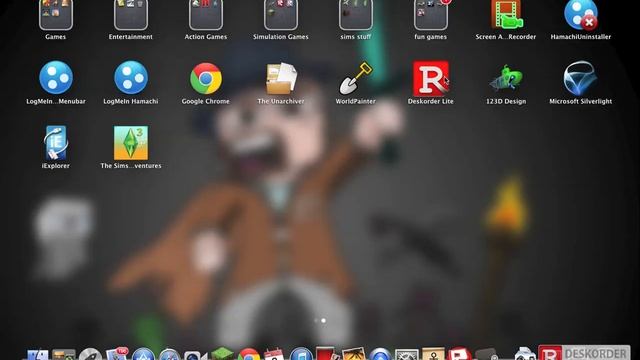Image resolution: width=640 pixels, height=360 pixels.
Task: Launch iExplorer
Action: [x=56, y=142]
